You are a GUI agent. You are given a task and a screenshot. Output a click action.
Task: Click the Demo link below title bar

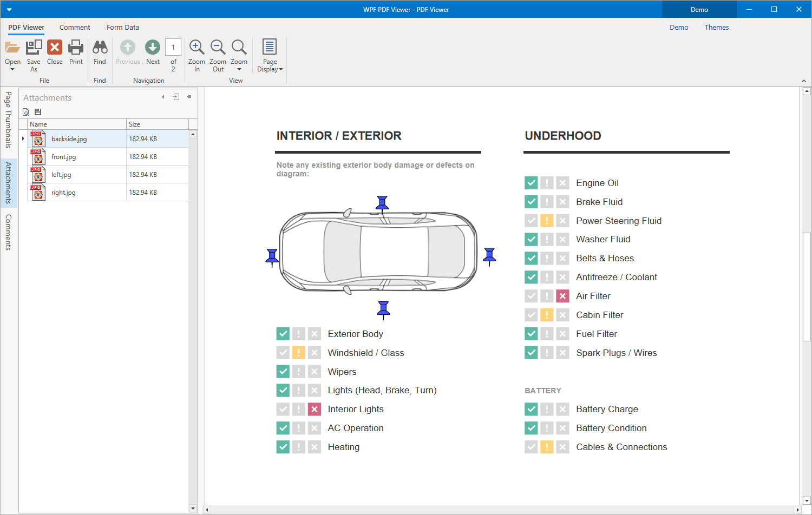point(679,28)
